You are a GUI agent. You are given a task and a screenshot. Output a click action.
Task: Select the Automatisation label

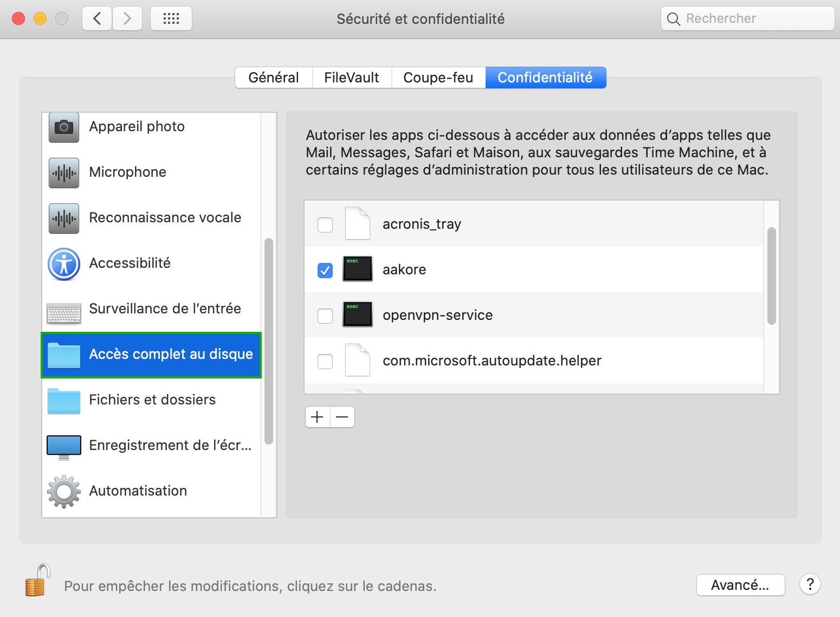coord(138,491)
